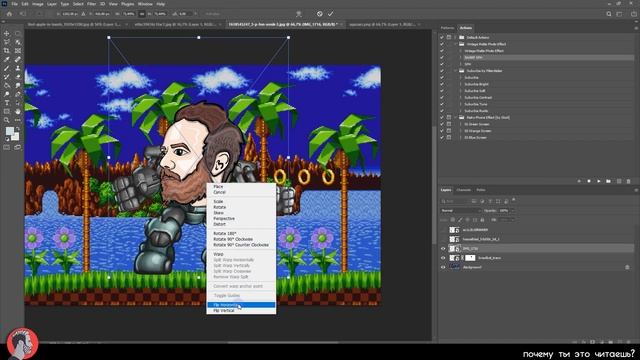Click Stop button in Actions panel
The image size is (640, 360).
(579, 181)
